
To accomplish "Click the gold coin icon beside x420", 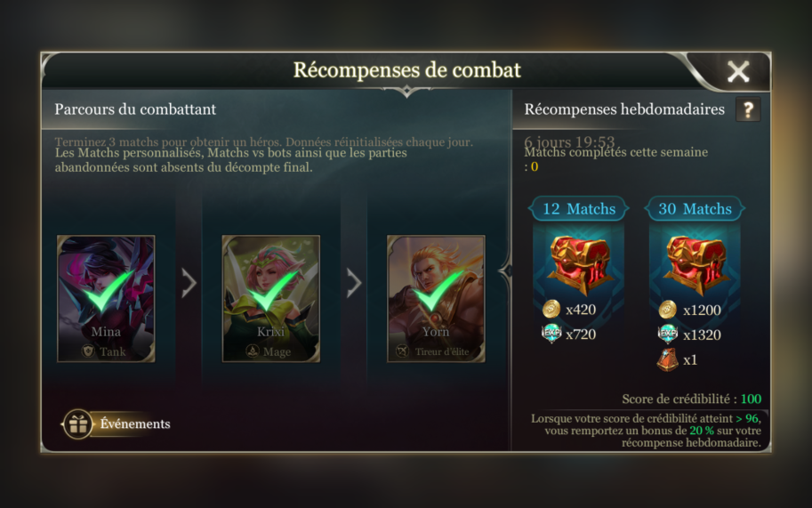I will pyautogui.click(x=551, y=309).
